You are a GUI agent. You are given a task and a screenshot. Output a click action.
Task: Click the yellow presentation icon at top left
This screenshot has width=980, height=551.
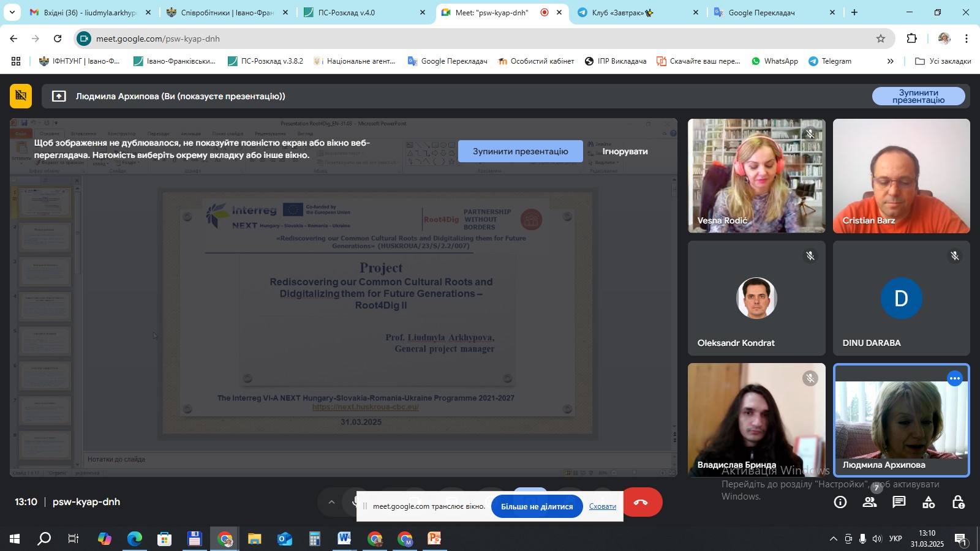pyautogui.click(x=21, y=96)
